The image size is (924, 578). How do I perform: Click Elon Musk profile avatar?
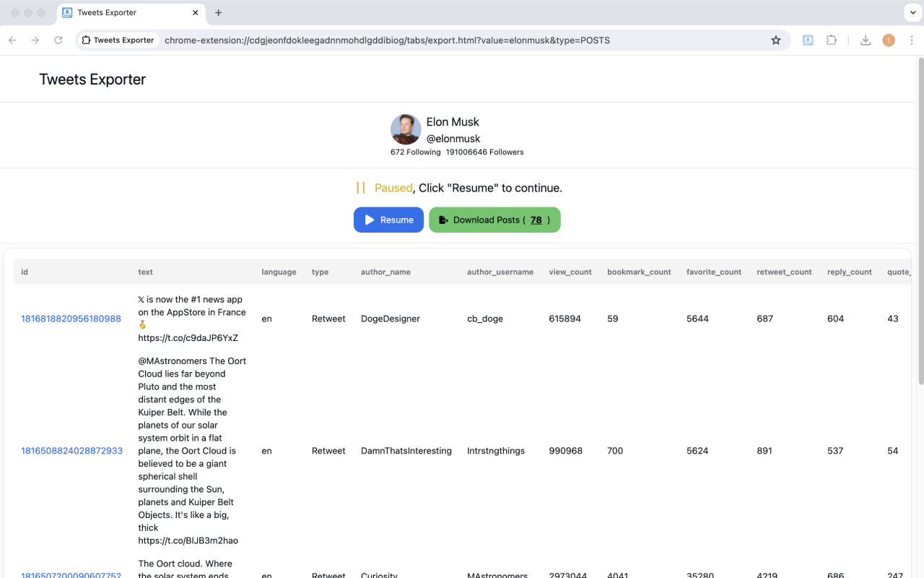(406, 129)
